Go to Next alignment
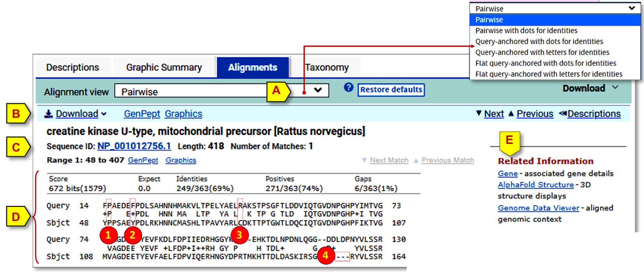Image resolution: width=644 pixels, height=277 pixels. coord(494,114)
